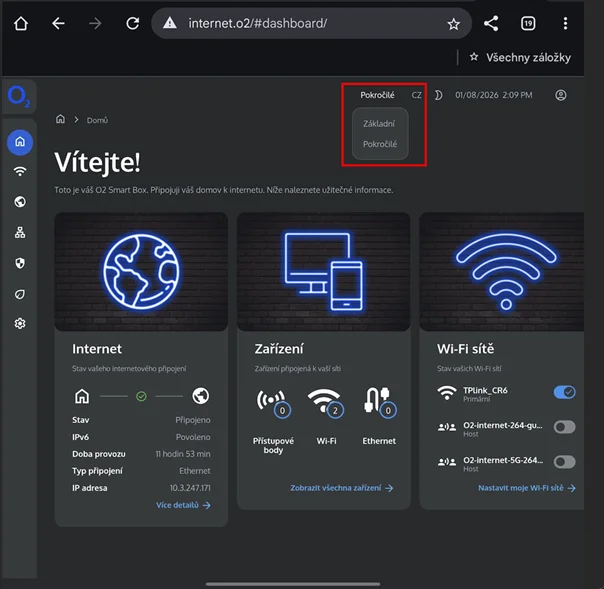
Task: Click the TPlink_CR6 network name
Action: click(485, 390)
